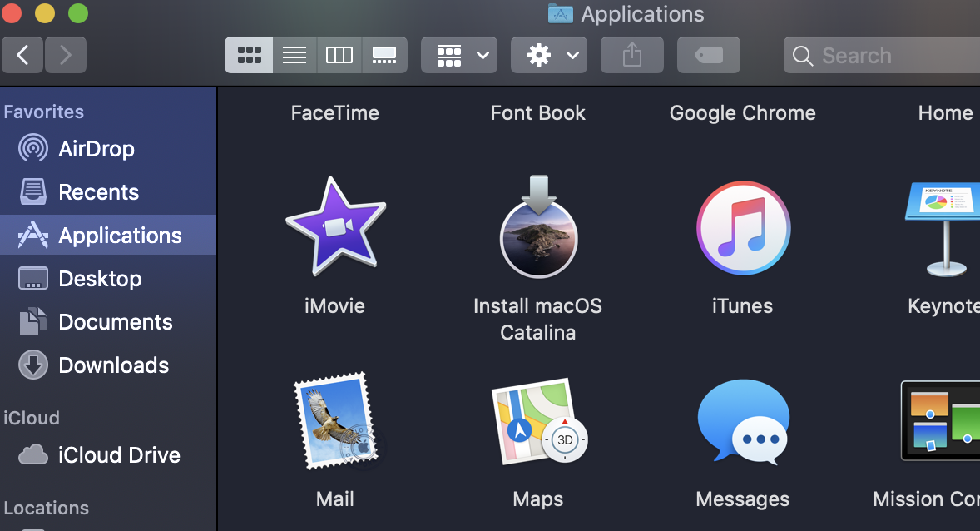This screenshot has width=980, height=531.
Task: Click the Locations section header
Action: click(47, 508)
